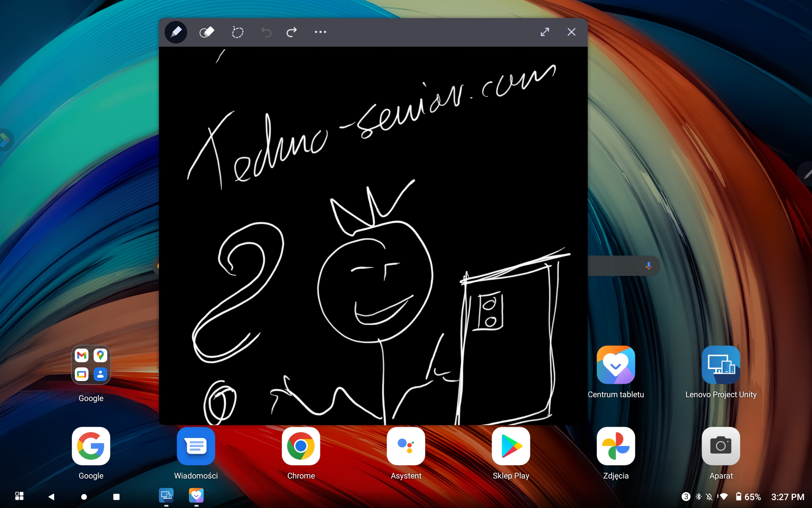Launch Aparat camera app
812x508 pixels.
click(721, 446)
